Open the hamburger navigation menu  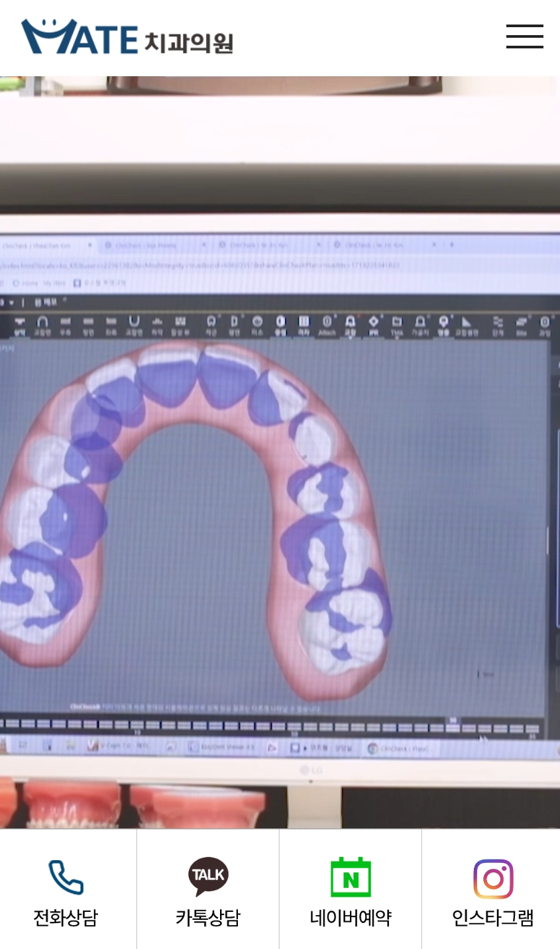click(x=524, y=36)
